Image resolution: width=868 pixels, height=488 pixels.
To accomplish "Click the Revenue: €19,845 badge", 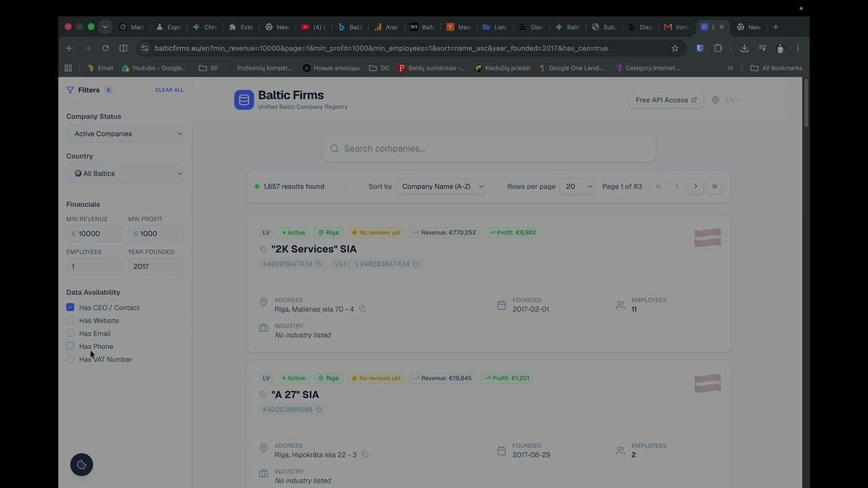I will pyautogui.click(x=442, y=378).
